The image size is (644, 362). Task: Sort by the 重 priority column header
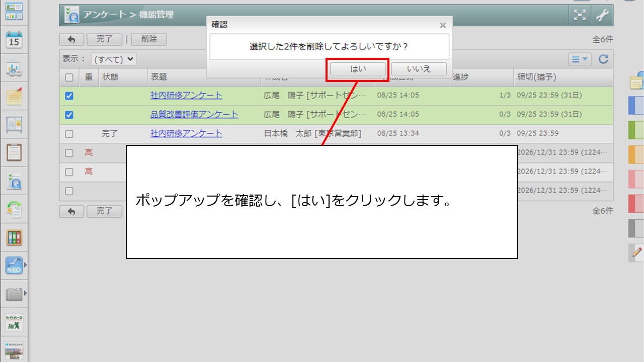(x=89, y=77)
